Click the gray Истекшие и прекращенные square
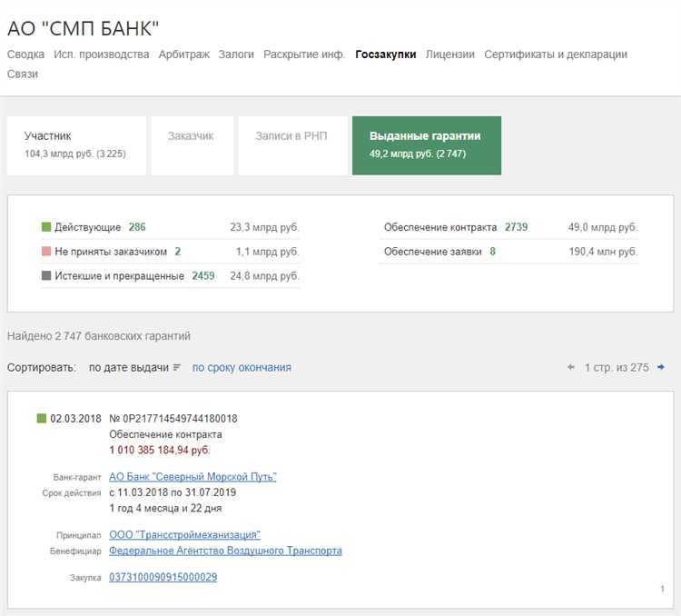 pos(46,275)
